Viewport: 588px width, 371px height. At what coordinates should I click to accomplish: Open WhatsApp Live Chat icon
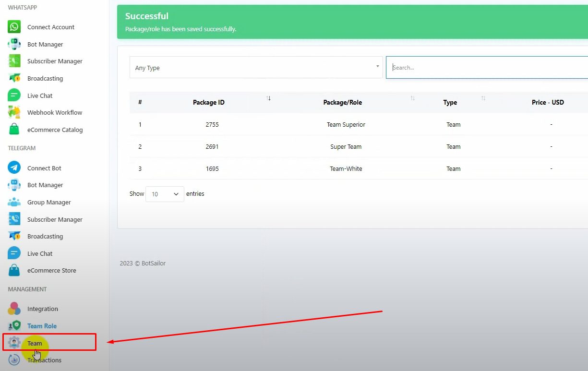point(14,96)
